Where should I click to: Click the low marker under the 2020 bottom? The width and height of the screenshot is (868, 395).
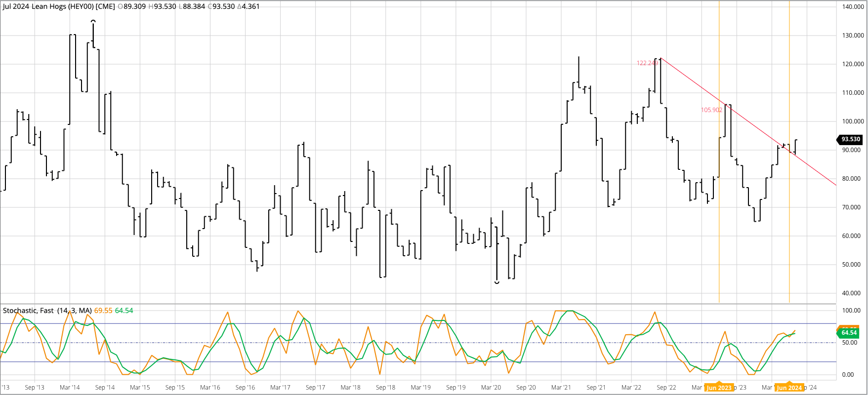tap(496, 282)
